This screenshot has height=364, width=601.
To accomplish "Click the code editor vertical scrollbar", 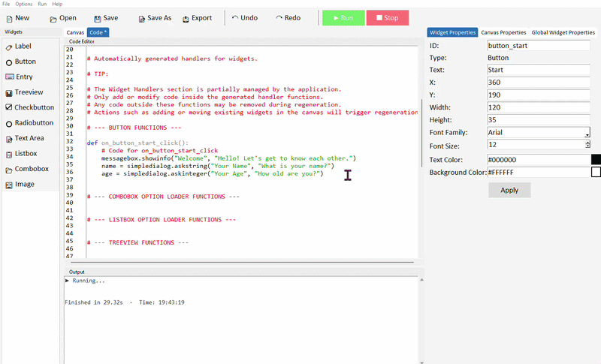I will [421, 133].
